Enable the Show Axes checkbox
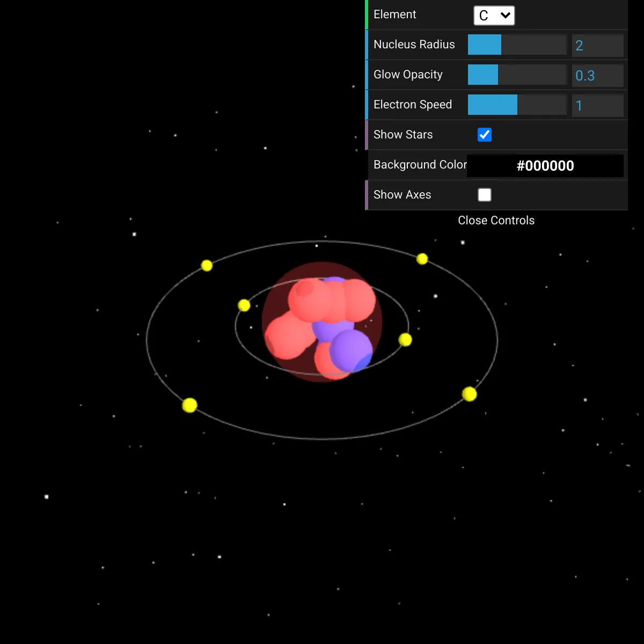 click(x=485, y=195)
